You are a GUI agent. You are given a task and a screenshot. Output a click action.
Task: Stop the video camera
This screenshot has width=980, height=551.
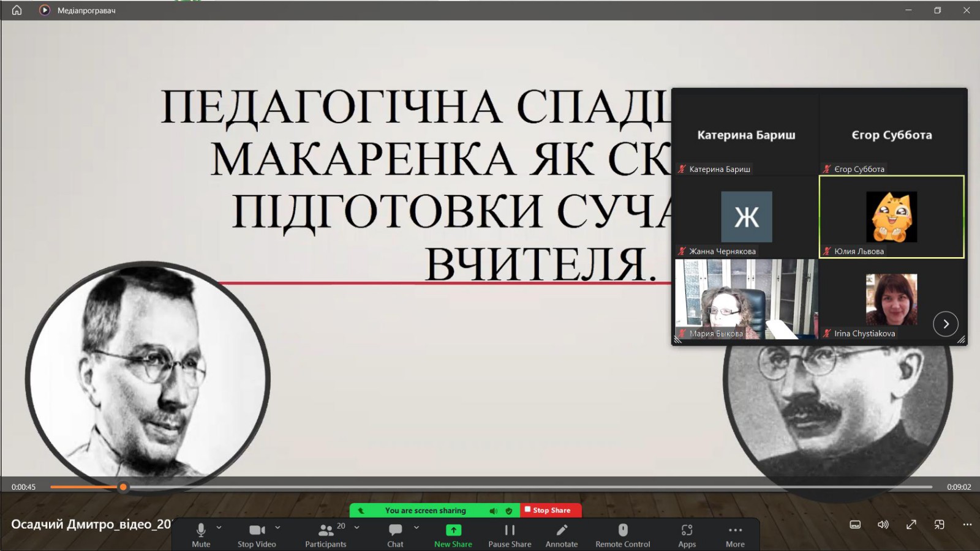click(x=257, y=530)
